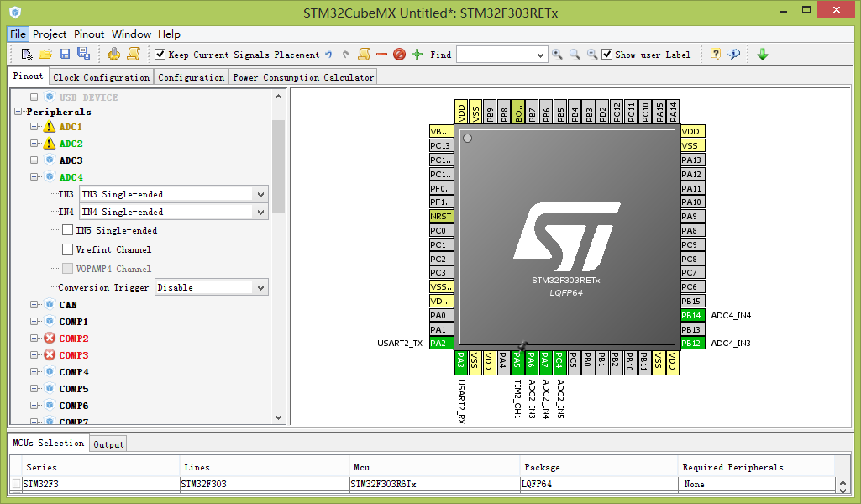Click pin PB14 on the chip
Viewport: 861px width, 504px height.
tap(692, 315)
